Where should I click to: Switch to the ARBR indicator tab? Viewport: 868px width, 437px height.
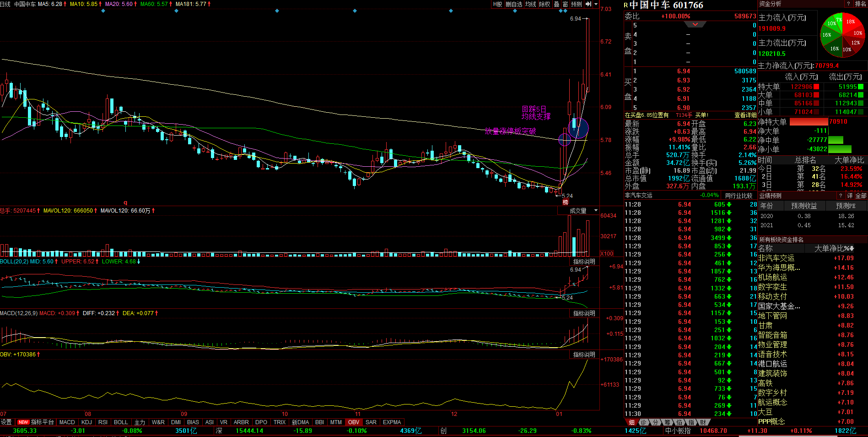[x=241, y=422]
